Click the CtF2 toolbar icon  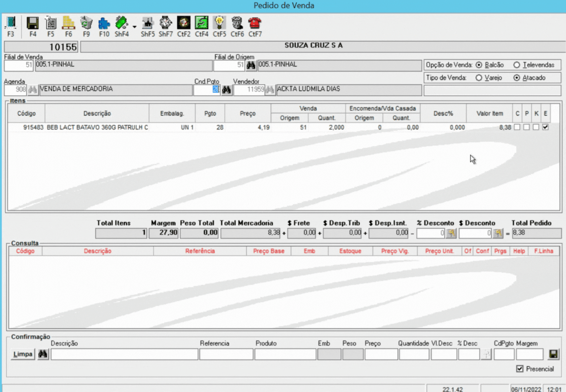(184, 23)
